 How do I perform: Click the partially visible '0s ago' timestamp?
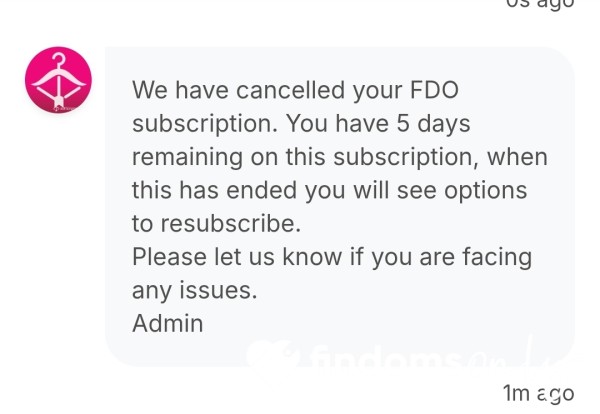(x=540, y=4)
